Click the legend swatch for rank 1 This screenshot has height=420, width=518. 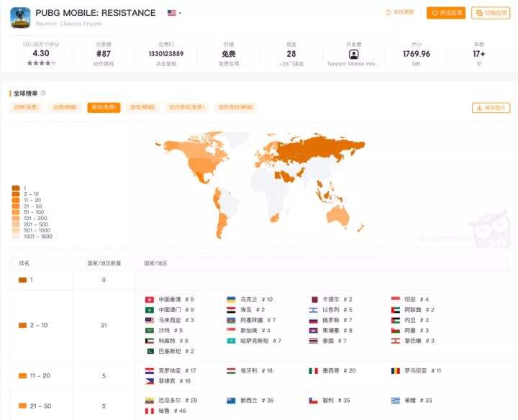point(16,188)
